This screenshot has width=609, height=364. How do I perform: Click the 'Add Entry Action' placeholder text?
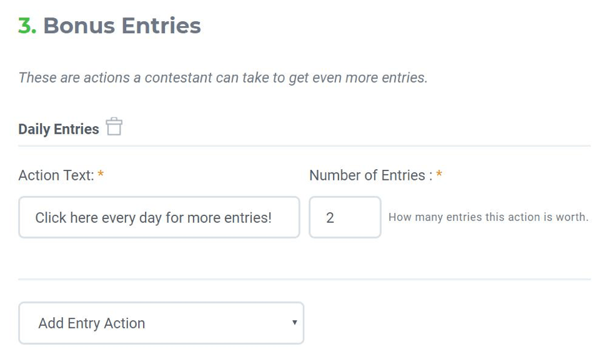[x=91, y=323]
